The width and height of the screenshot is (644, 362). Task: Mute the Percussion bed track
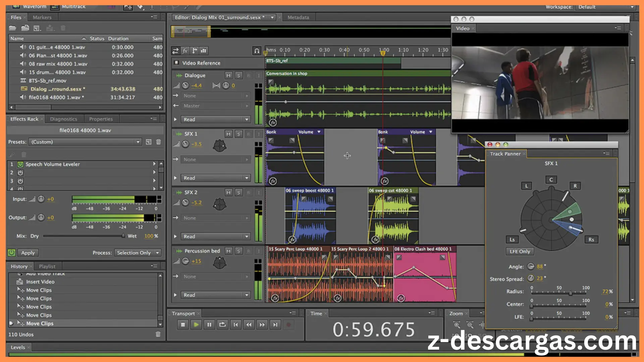(x=228, y=251)
